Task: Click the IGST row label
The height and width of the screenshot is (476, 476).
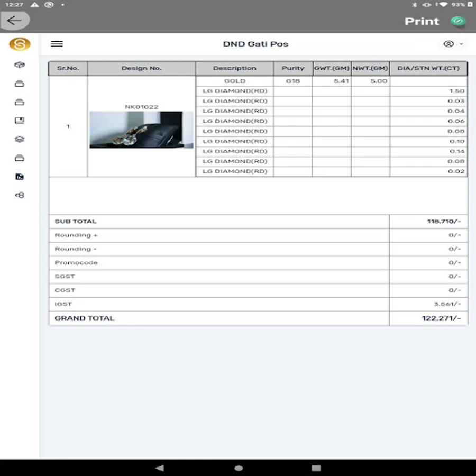Action: pos(63,304)
